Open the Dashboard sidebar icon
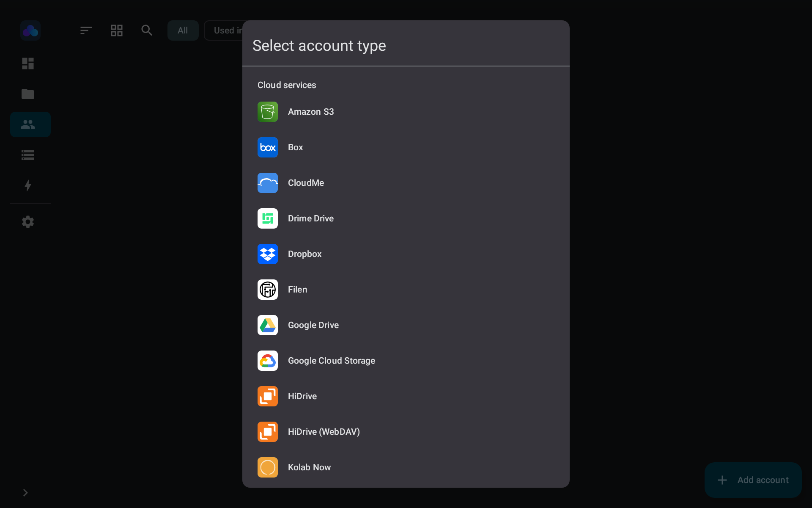 pyautogui.click(x=28, y=63)
